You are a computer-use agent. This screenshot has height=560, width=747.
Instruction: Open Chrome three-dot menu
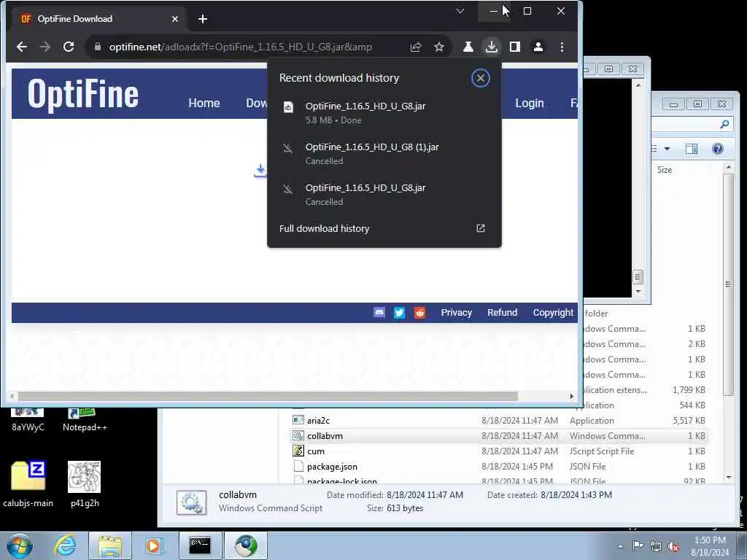(x=562, y=47)
